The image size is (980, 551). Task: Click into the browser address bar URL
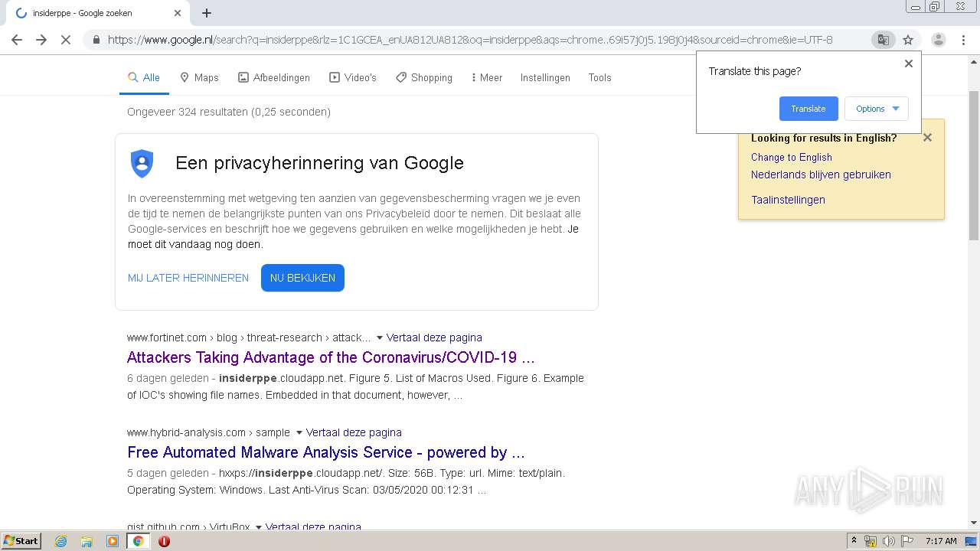(x=470, y=40)
